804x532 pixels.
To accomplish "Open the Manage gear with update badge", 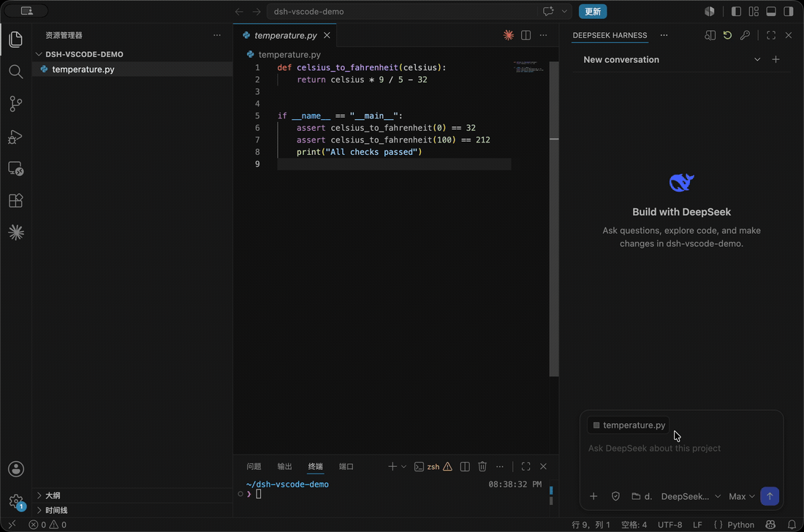I will tap(16, 501).
